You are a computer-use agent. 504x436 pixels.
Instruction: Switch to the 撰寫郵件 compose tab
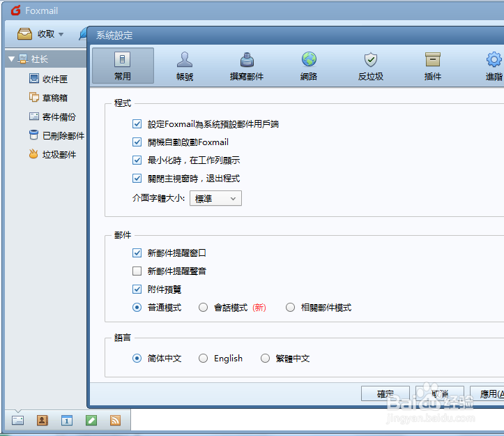tap(247, 66)
